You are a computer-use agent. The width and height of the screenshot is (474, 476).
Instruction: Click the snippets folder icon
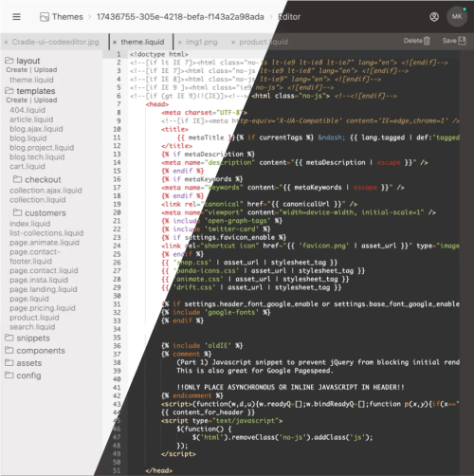click(x=9, y=338)
